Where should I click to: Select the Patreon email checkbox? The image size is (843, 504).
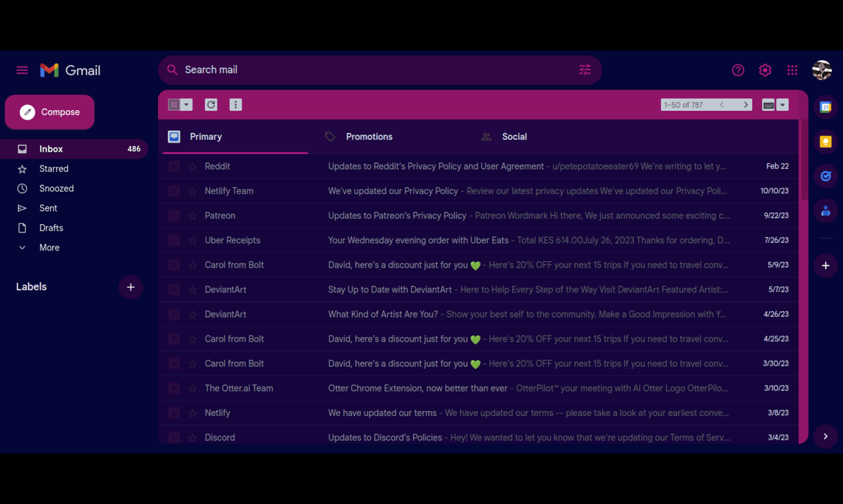click(174, 216)
